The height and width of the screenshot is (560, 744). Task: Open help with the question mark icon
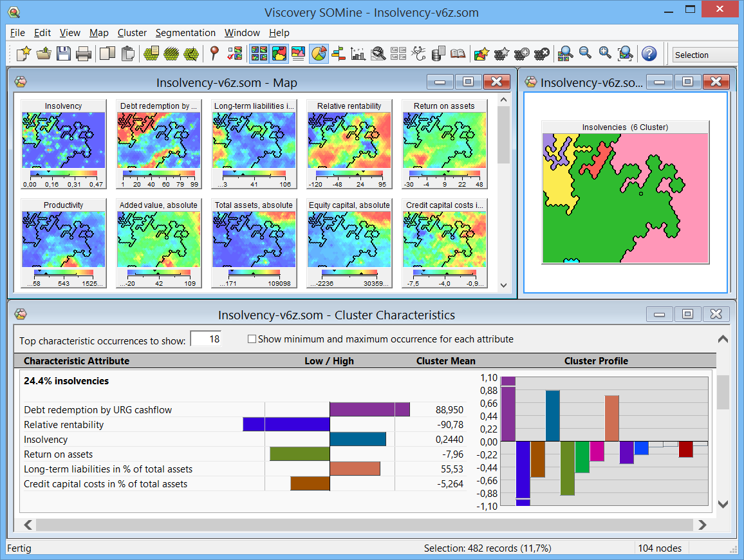[x=649, y=54]
